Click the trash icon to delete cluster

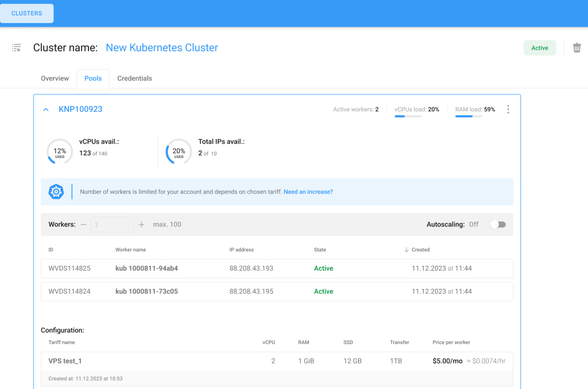tap(577, 48)
